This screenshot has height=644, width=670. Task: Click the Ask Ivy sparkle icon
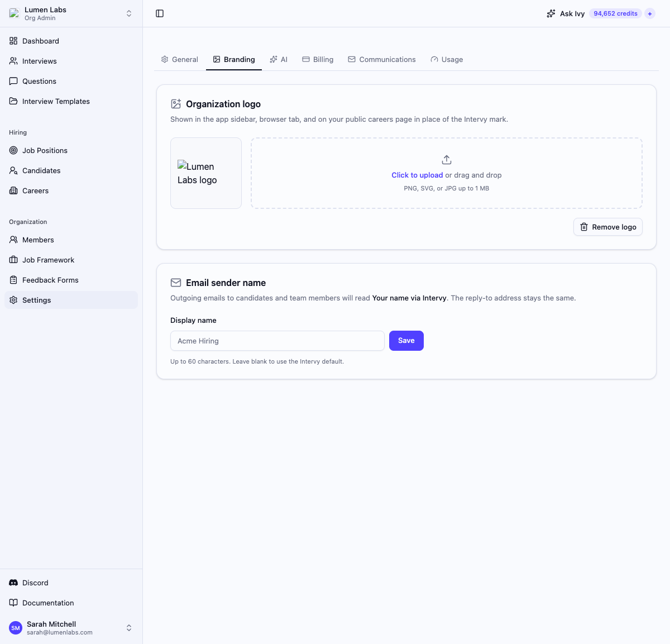point(551,13)
